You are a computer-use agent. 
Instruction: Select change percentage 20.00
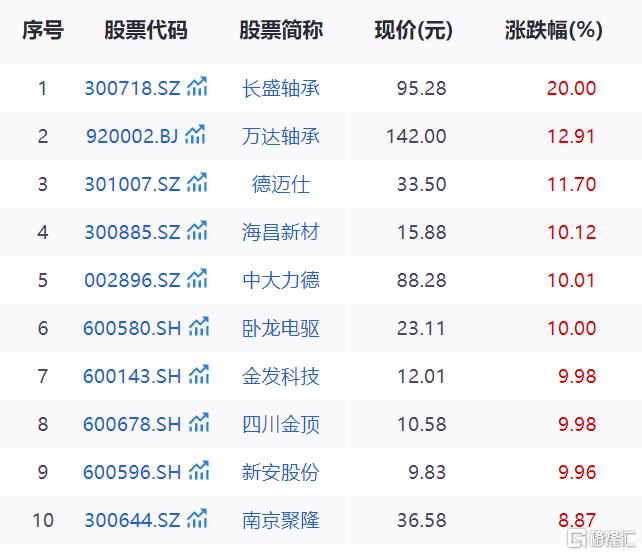[572, 88]
